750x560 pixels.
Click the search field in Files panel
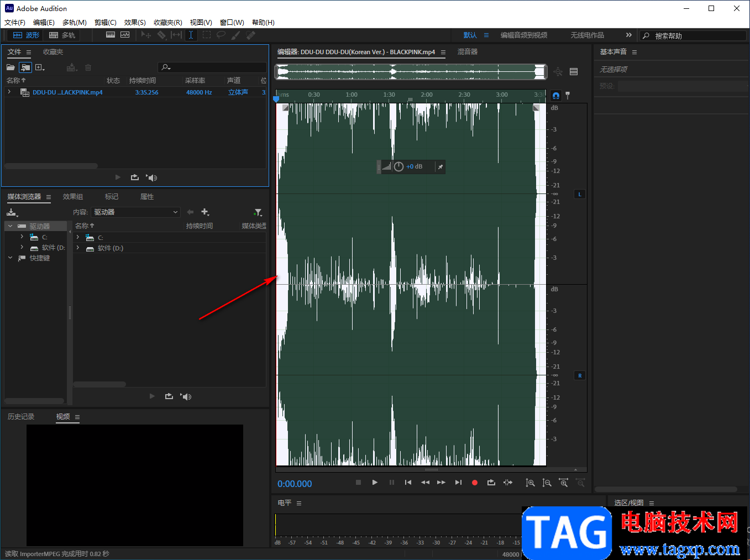[212, 67]
